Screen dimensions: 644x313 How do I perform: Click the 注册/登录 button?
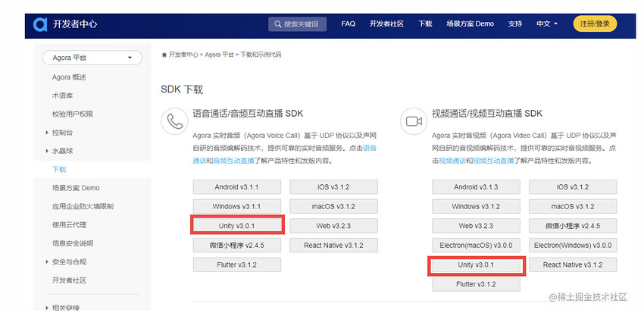coord(595,23)
